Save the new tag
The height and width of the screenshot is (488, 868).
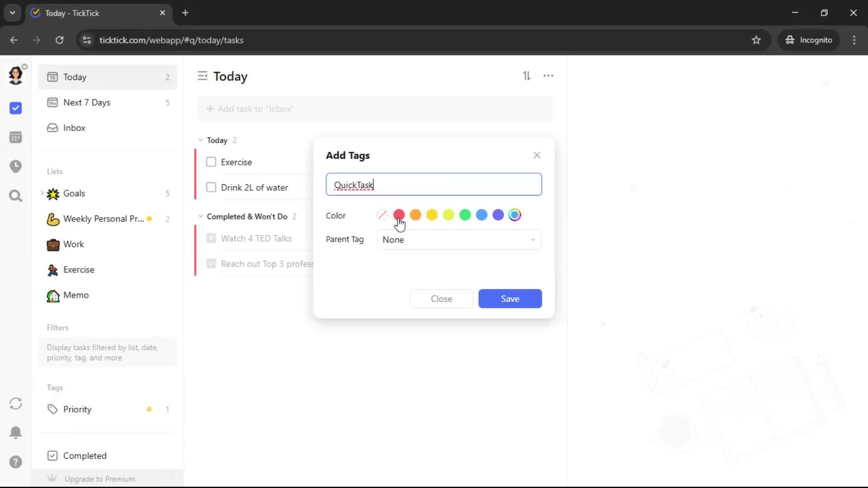point(509,299)
